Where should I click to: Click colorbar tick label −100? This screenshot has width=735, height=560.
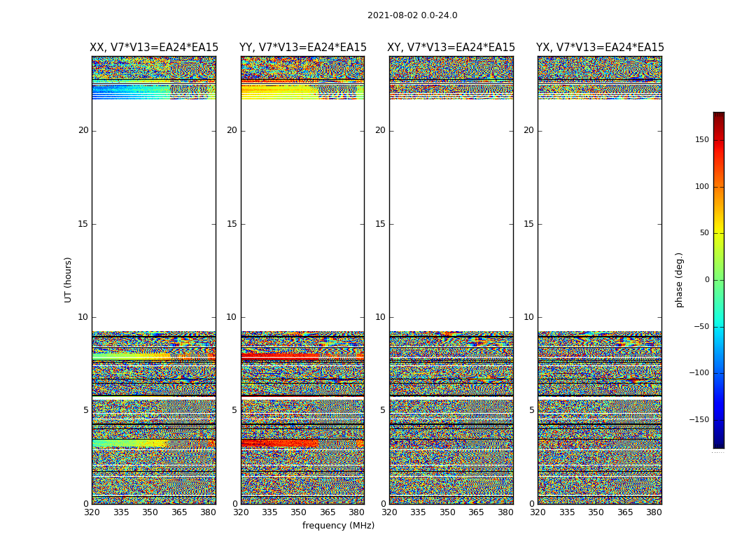pyautogui.click(x=699, y=373)
